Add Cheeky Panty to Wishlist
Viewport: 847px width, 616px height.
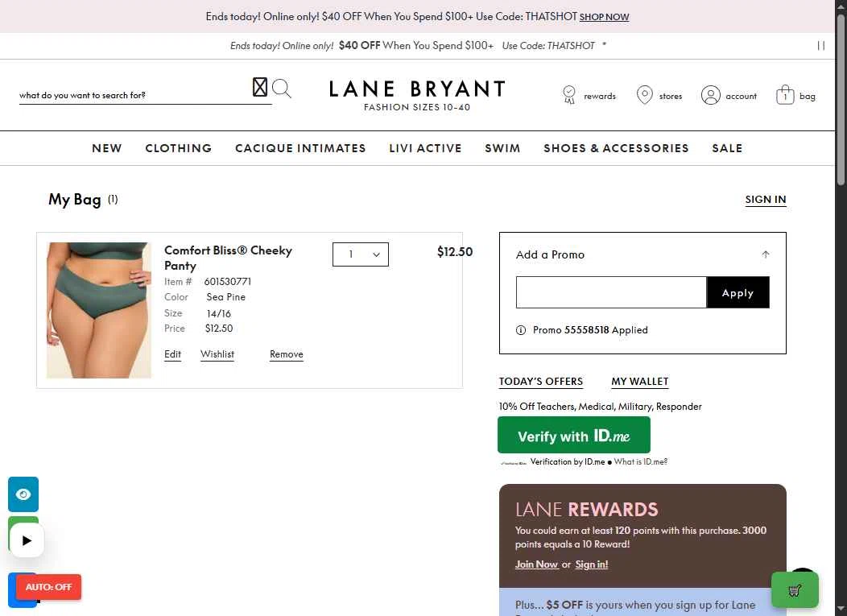pyautogui.click(x=217, y=354)
